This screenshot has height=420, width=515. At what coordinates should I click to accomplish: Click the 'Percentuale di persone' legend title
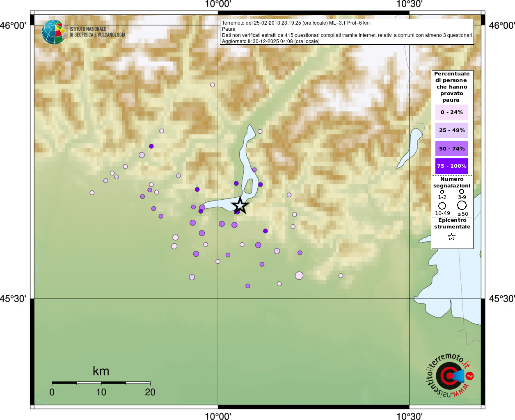(x=452, y=87)
